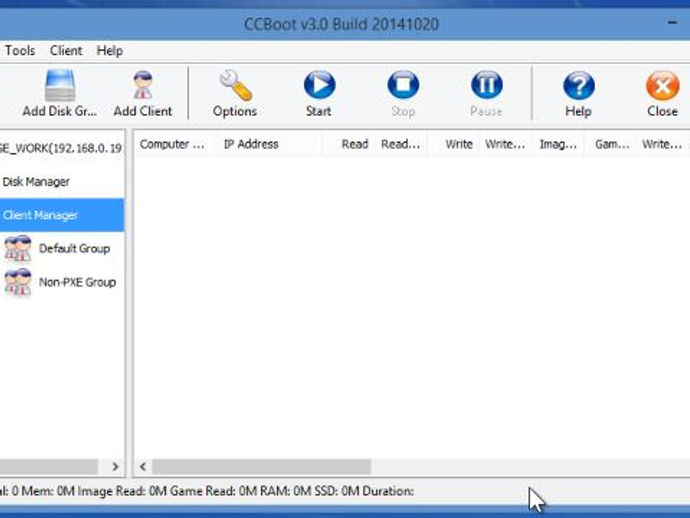The height and width of the screenshot is (518, 690).
Task: Click the Game Read: 0M status text
Action: coord(213,491)
